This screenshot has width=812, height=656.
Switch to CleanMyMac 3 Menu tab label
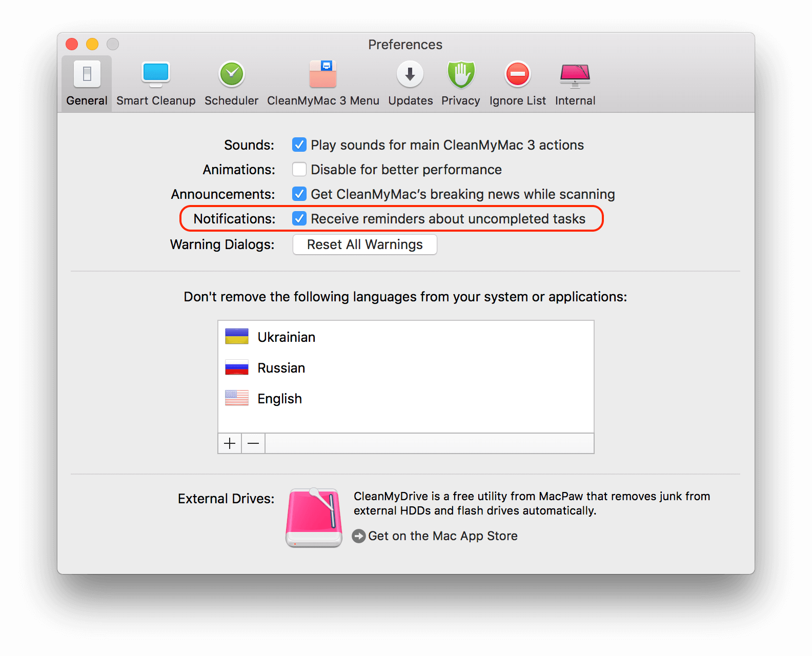pyautogui.click(x=323, y=100)
